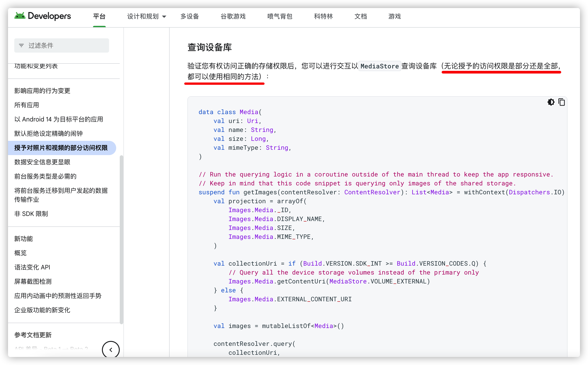The image size is (588, 365).
Task: Open the 功能和变更列表 link
Action: click(x=36, y=66)
